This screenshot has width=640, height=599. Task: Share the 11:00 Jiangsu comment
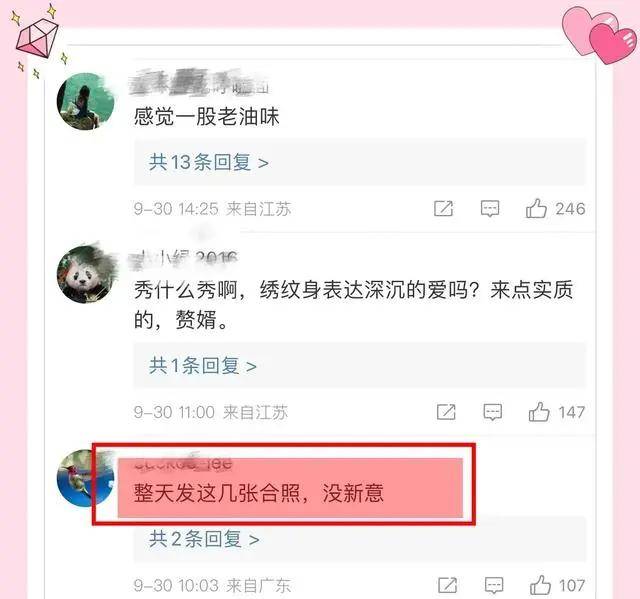coord(446,412)
